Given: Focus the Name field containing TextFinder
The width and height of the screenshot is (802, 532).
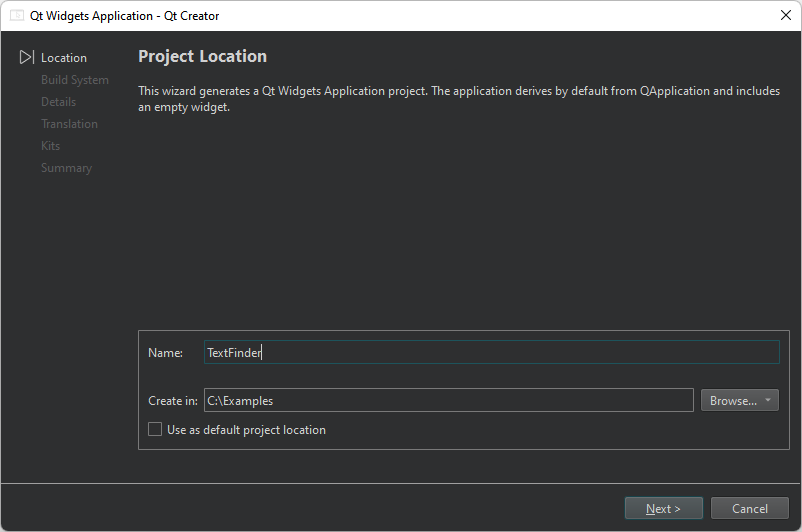Looking at the screenshot, I should coord(490,353).
